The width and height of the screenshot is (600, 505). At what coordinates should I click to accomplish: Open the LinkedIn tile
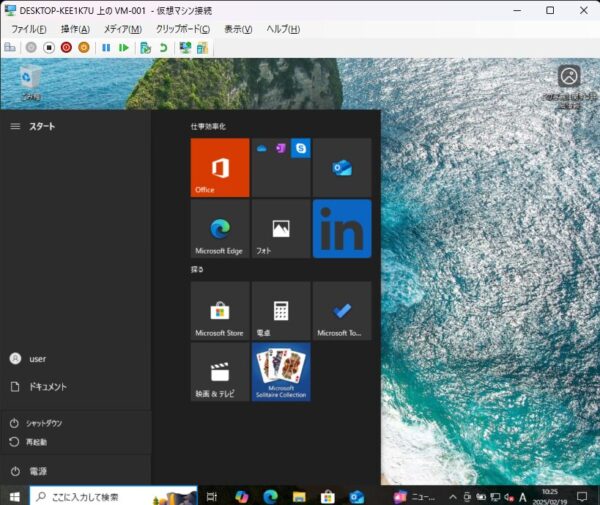[x=342, y=229]
